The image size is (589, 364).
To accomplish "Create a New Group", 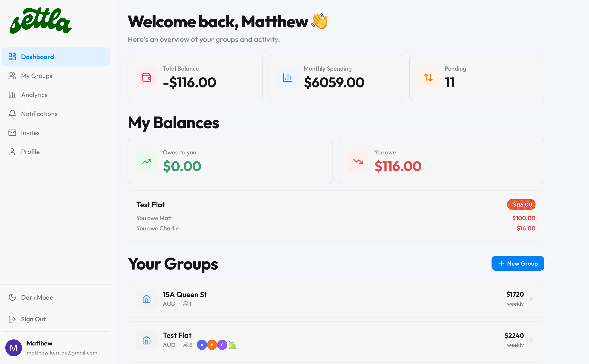I will [x=517, y=263].
